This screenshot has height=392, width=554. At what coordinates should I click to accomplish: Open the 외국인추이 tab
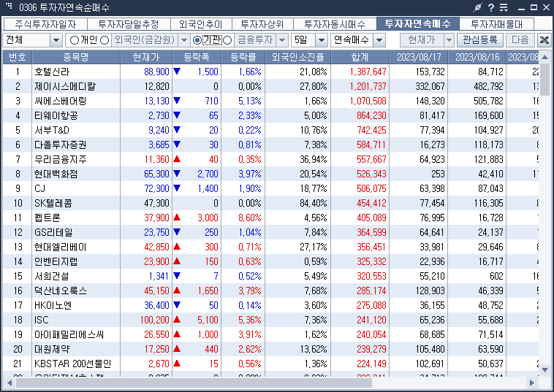click(201, 24)
